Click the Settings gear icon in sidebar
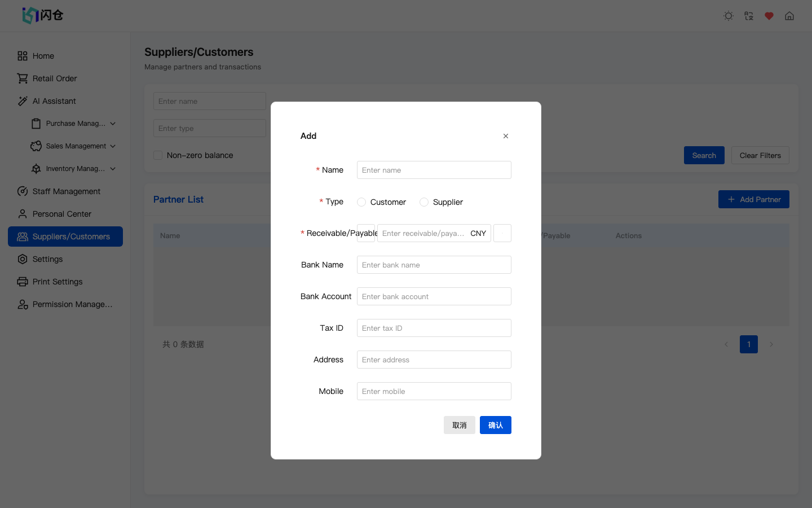The height and width of the screenshot is (508, 812). point(23,259)
